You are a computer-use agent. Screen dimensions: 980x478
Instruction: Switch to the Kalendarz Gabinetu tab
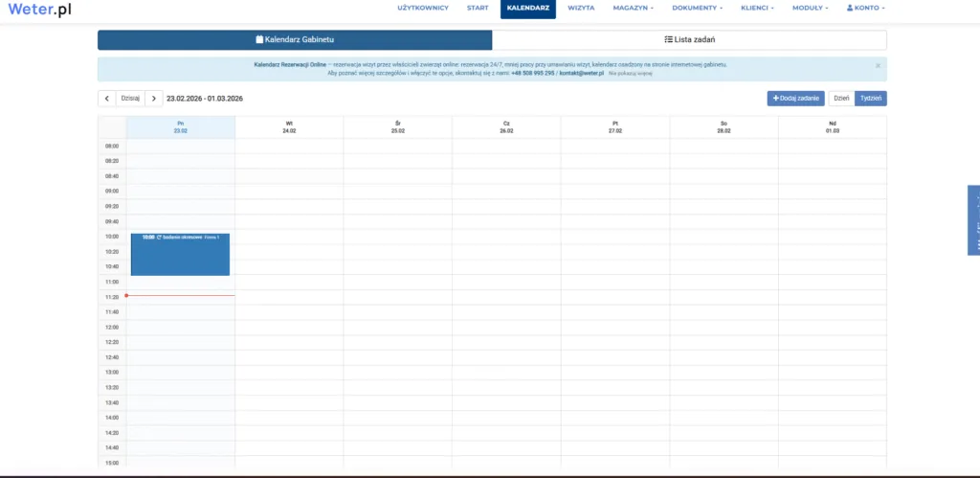295,39
